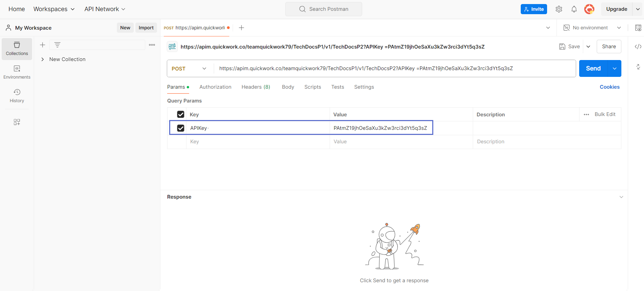
Task: Open the History sidebar panel
Action: click(17, 96)
